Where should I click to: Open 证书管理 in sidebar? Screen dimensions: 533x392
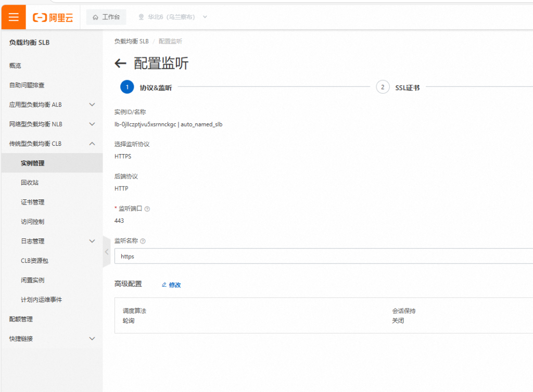point(32,202)
